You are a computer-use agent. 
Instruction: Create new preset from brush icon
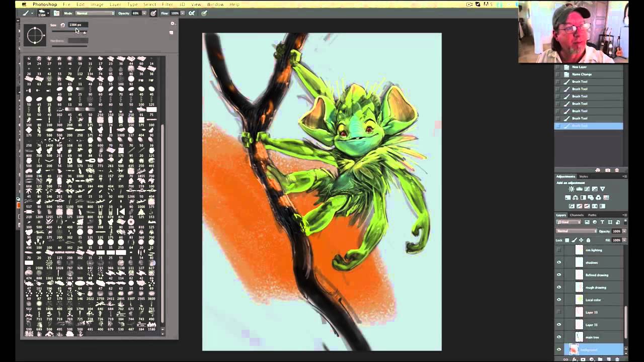[x=171, y=33]
